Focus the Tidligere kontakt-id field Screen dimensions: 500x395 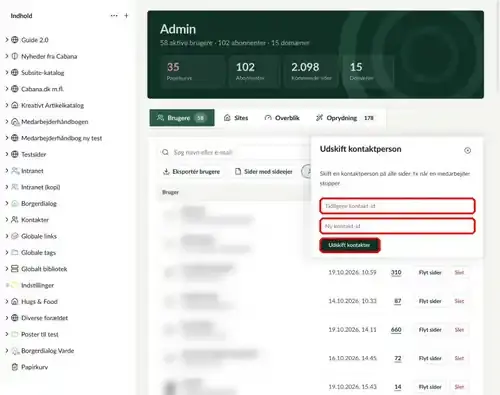pyautogui.click(x=397, y=206)
